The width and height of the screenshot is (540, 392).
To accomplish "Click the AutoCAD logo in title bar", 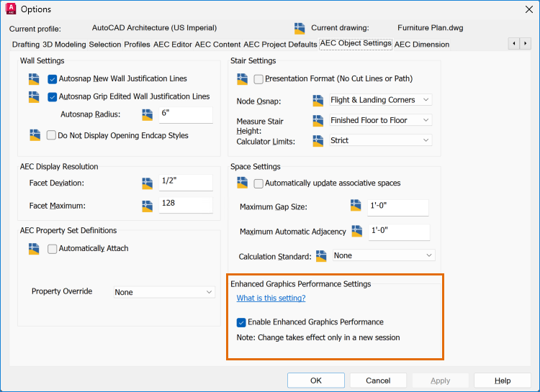I will click(x=10, y=9).
